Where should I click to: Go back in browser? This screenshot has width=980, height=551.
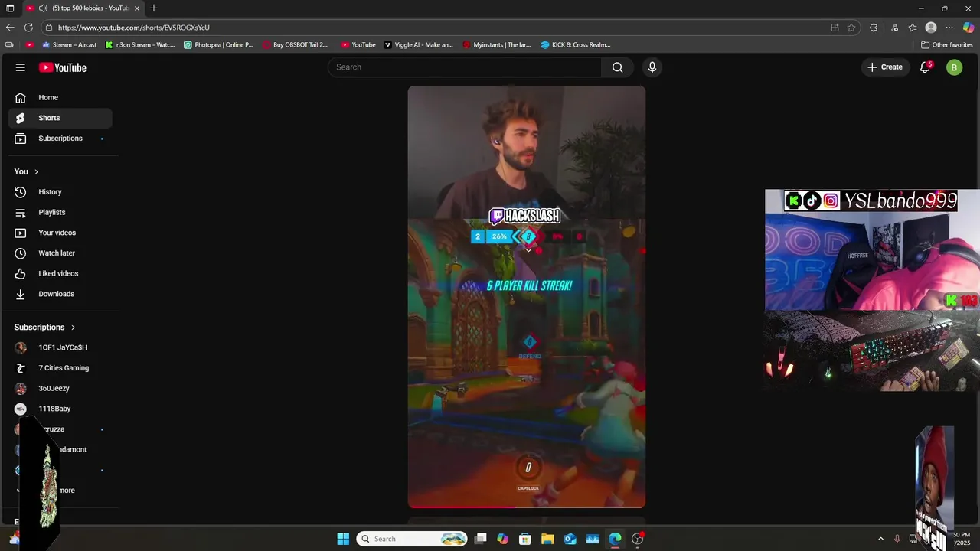[10, 28]
